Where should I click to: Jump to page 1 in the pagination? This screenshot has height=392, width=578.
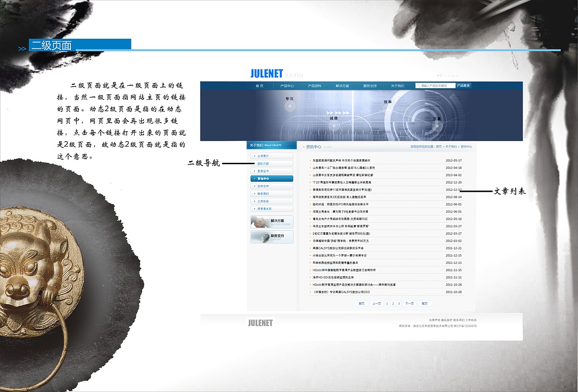[387, 304]
